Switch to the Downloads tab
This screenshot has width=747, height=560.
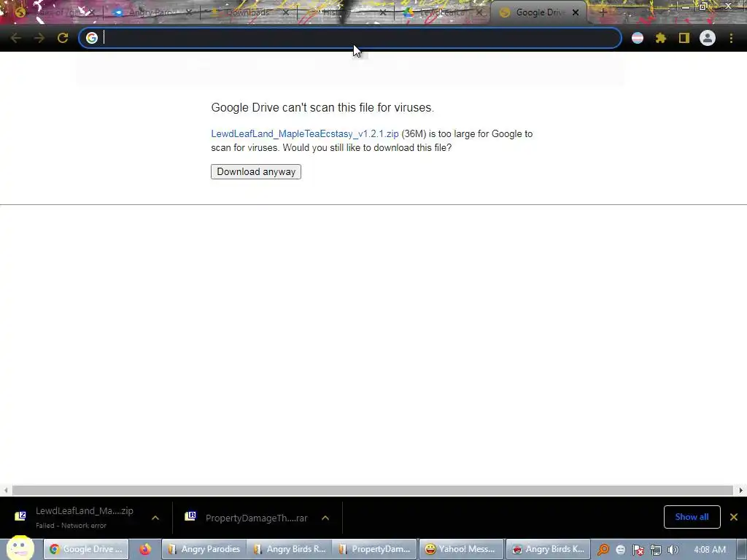247,12
